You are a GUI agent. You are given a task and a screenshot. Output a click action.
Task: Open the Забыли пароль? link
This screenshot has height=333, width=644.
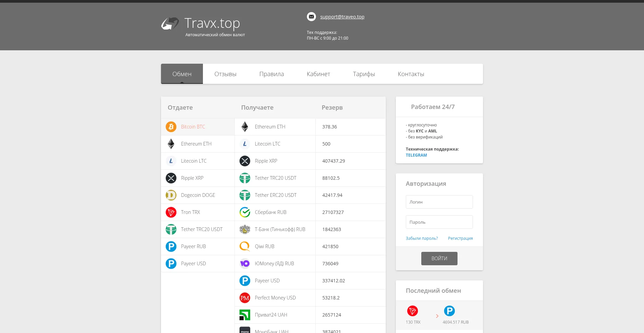click(x=422, y=238)
